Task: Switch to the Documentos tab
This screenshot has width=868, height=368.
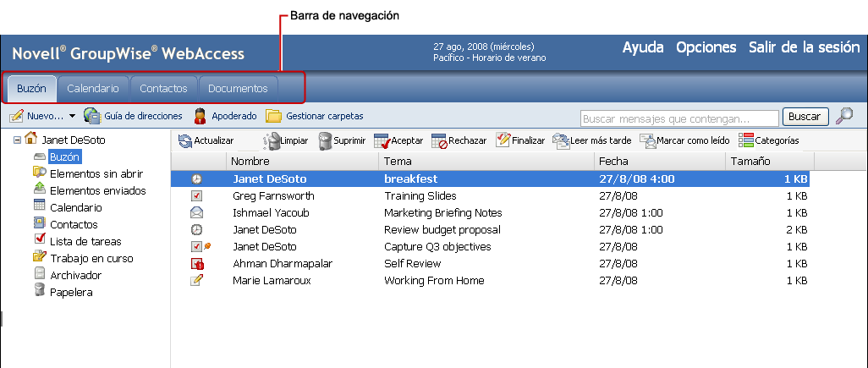Action: point(238,89)
